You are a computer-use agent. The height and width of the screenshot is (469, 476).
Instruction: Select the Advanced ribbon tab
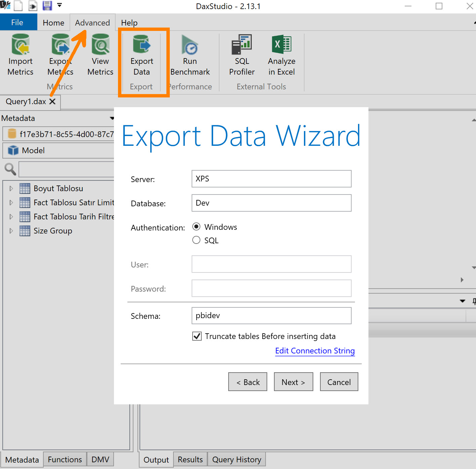click(92, 23)
